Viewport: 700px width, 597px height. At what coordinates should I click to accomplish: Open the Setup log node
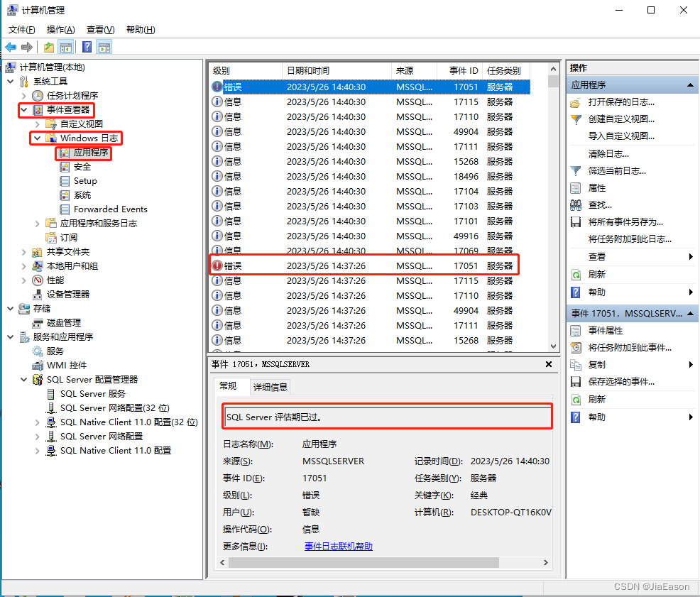pyautogui.click(x=85, y=181)
